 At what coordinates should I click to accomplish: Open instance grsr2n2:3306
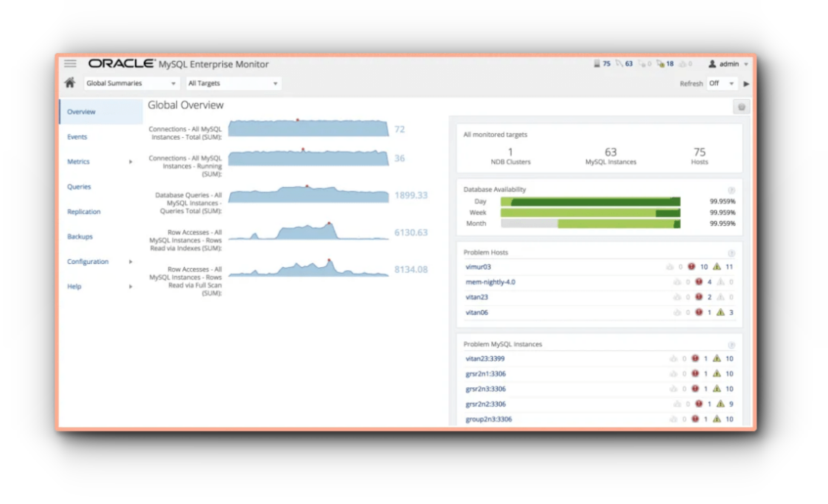[x=486, y=404]
